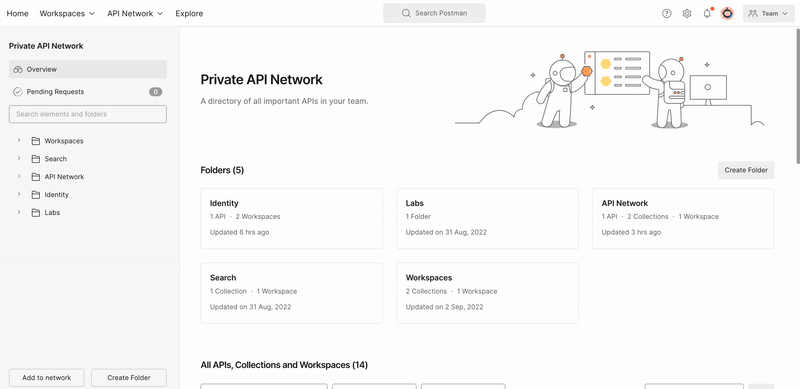This screenshot has width=800, height=389.
Task: Open the Identity folder card
Action: 292,218
